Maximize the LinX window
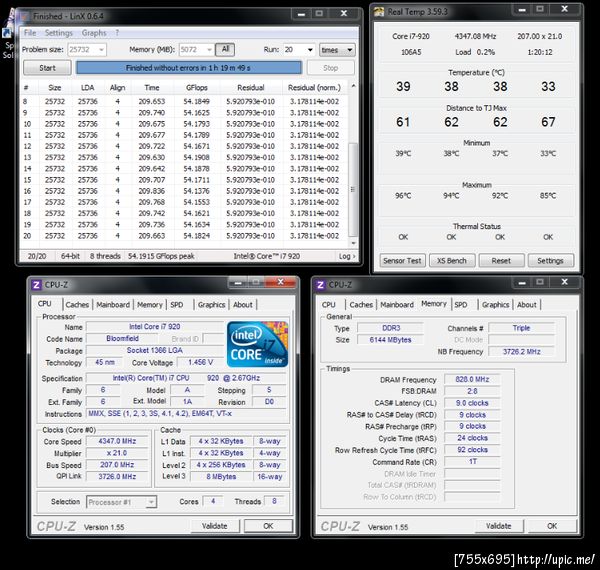 tap(319, 14)
